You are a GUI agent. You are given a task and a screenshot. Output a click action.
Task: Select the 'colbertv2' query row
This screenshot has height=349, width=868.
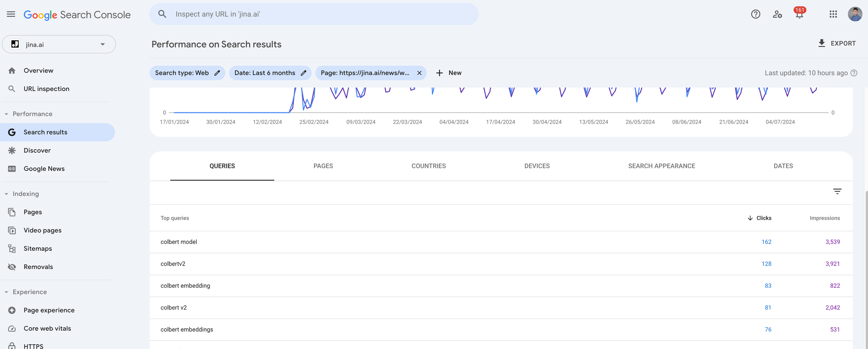(x=501, y=264)
